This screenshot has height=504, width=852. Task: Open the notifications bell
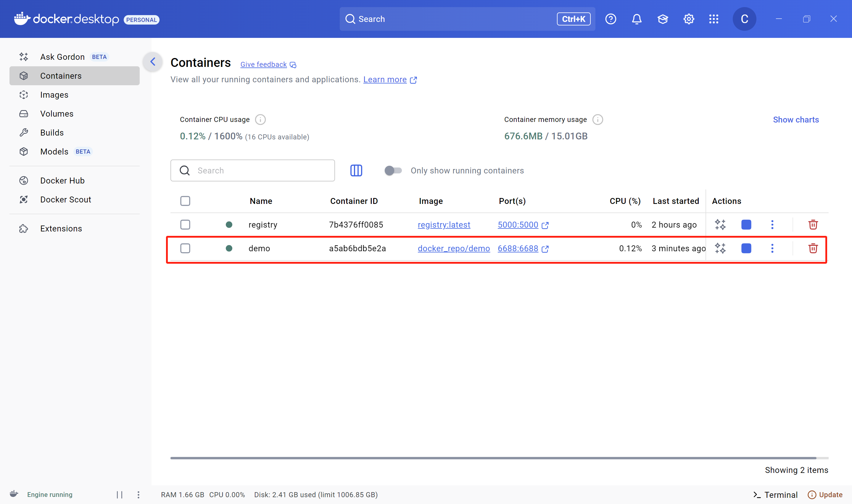pyautogui.click(x=636, y=19)
